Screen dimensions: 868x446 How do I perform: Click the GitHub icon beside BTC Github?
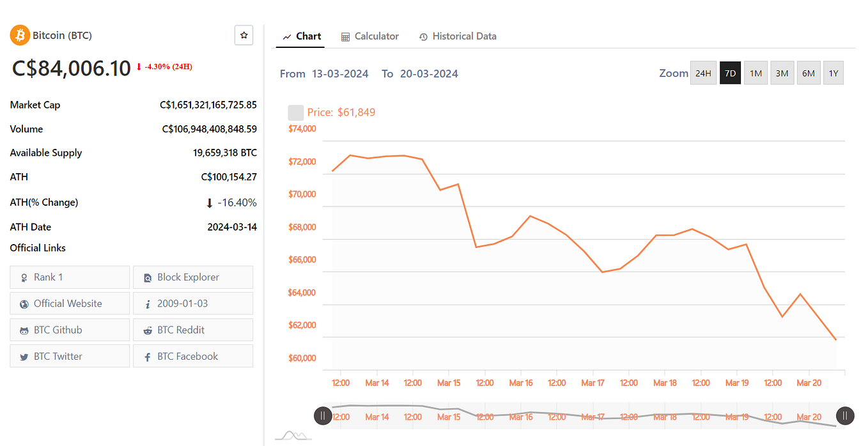(24, 330)
